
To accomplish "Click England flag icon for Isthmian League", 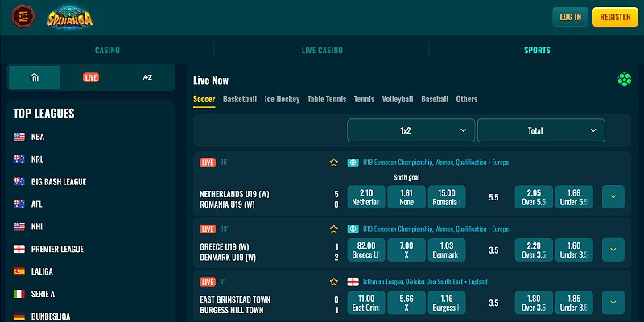I will [353, 282].
